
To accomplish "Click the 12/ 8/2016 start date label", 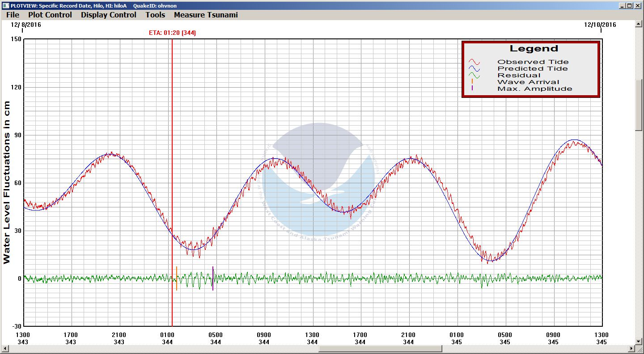I will pos(26,25).
